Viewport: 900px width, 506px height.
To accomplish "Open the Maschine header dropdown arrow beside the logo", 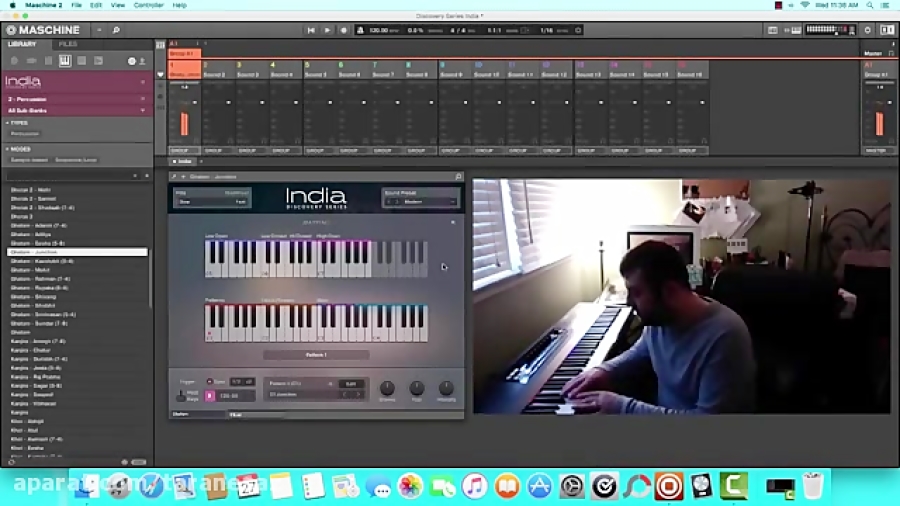I will [x=99, y=30].
